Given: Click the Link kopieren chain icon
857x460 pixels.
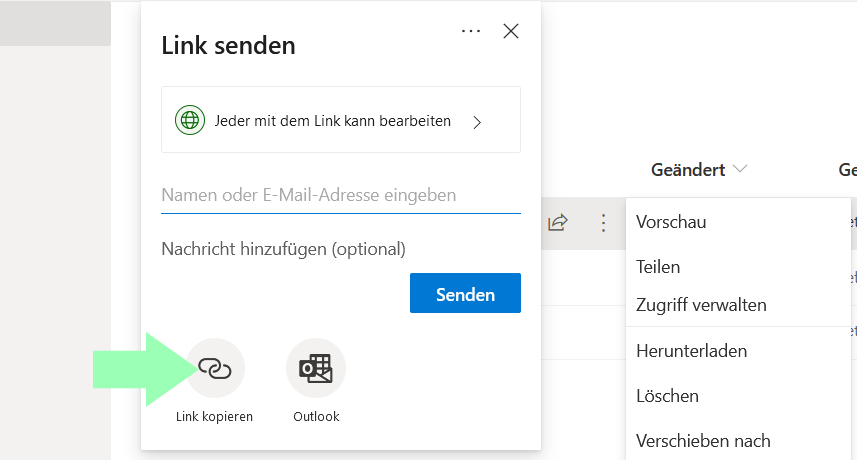Looking at the screenshot, I should tap(215, 368).
